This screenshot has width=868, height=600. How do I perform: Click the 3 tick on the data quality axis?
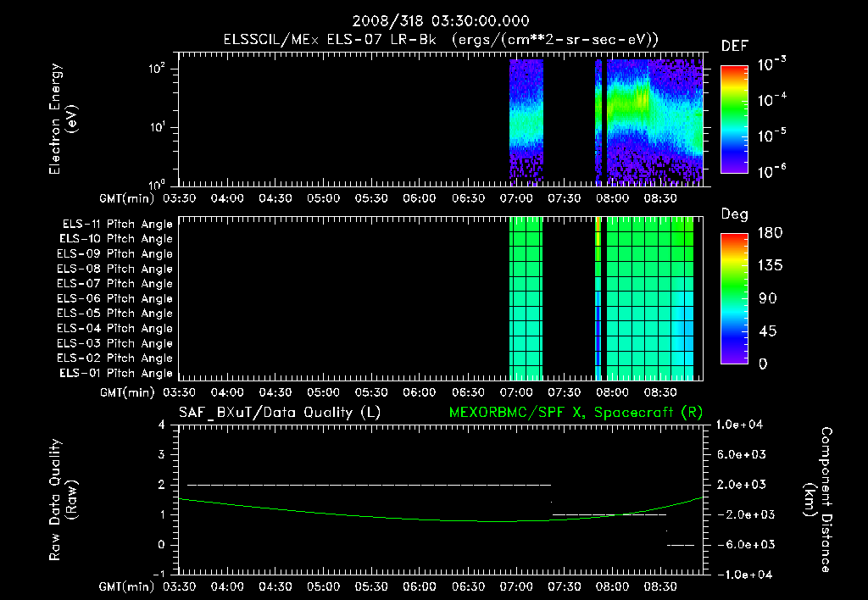pos(162,455)
